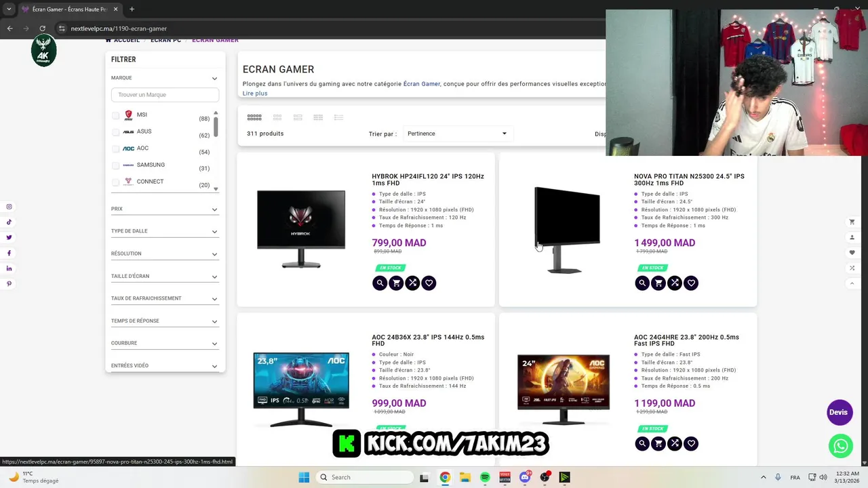Image resolution: width=868 pixels, height=488 pixels.
Task: Add AOC 24G4HRE to cart
Action: [658, 443]
